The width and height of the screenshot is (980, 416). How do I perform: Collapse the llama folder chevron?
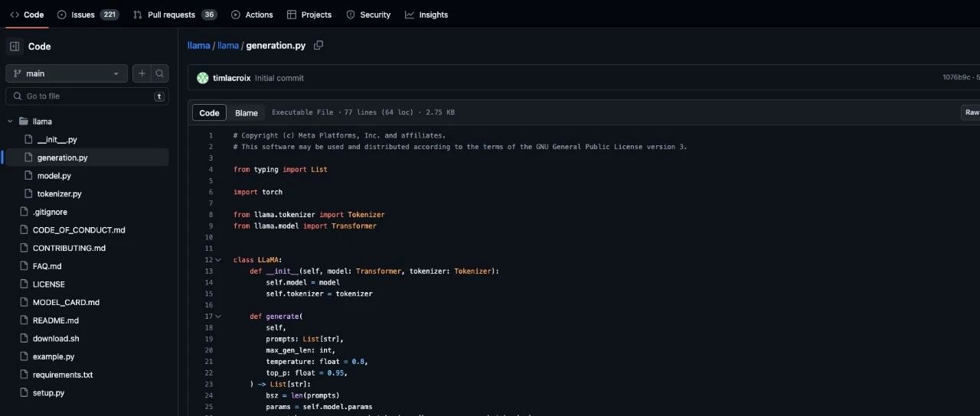pos(10,122)
